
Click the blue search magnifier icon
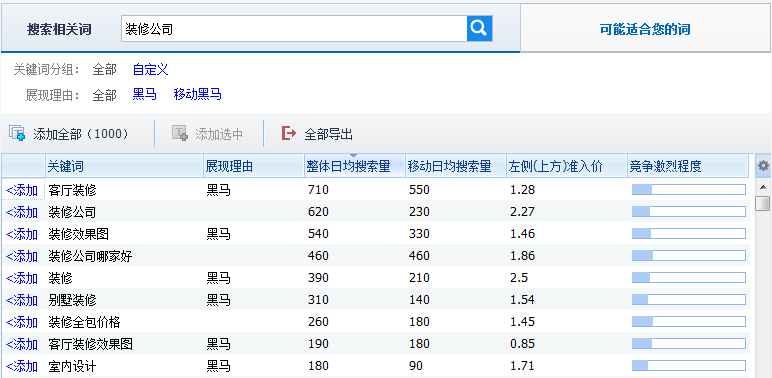(x=479, y=29)
